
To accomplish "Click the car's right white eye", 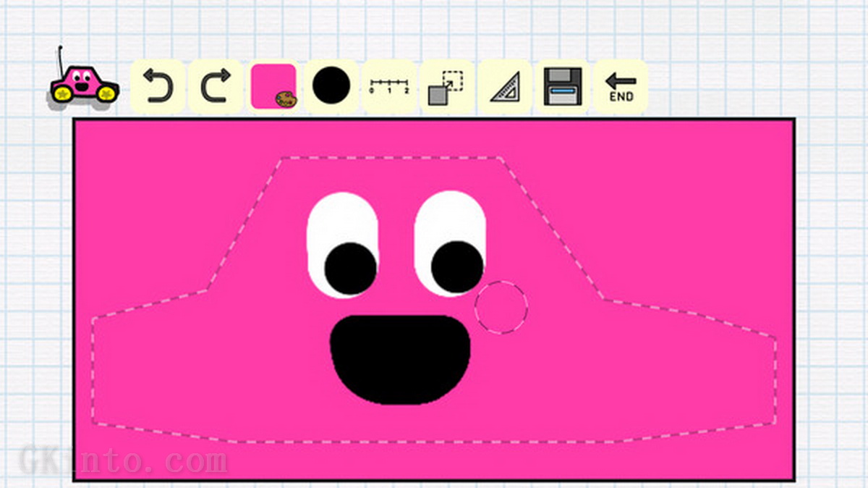I will click(450, 243).
